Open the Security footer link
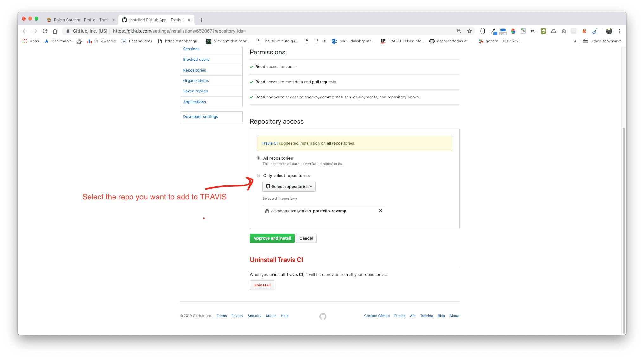 [x=254, y=316]
